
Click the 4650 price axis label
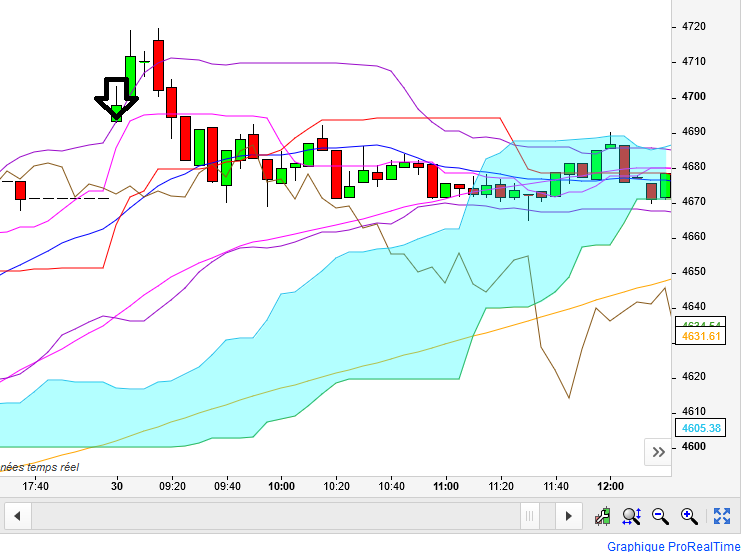[694, 271]
